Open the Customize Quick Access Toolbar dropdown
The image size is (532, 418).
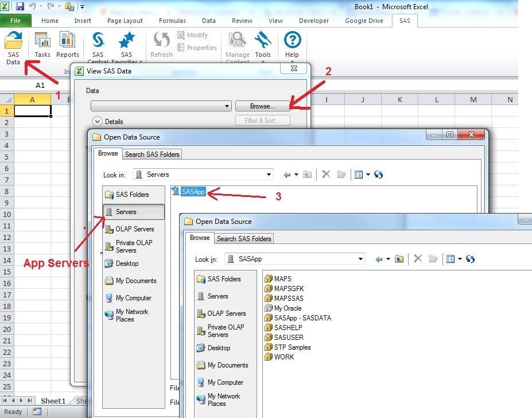click(82, 6)
